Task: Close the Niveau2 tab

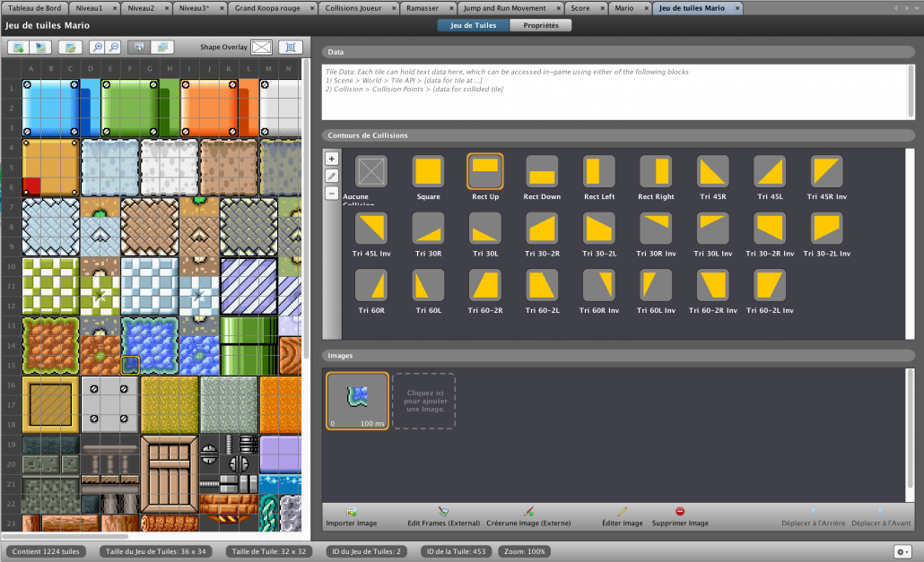Action: (x=167, y=8)
